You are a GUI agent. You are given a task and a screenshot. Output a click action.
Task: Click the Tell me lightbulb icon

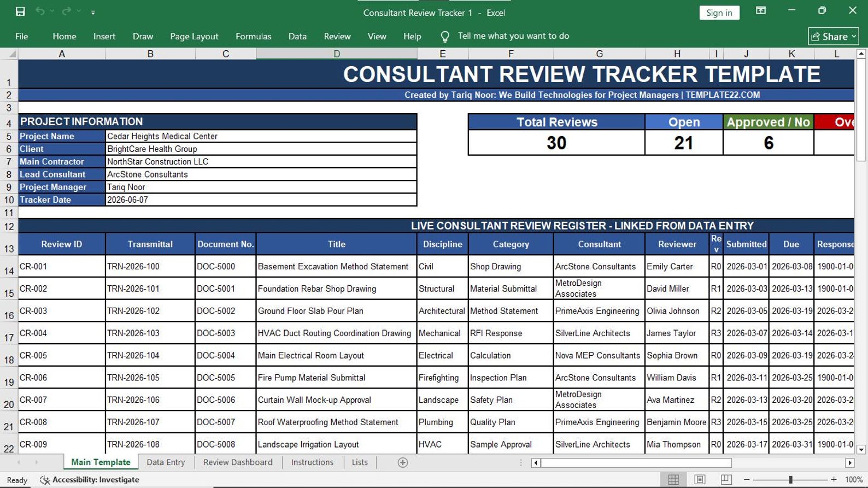pos(445,37)
